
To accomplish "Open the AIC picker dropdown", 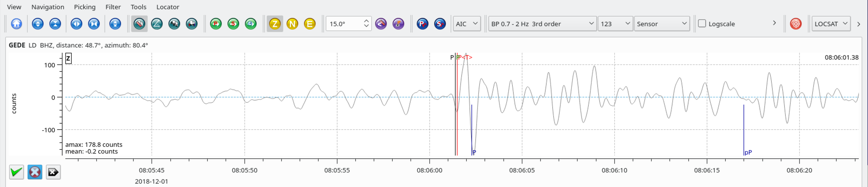I will coord(467,24).
